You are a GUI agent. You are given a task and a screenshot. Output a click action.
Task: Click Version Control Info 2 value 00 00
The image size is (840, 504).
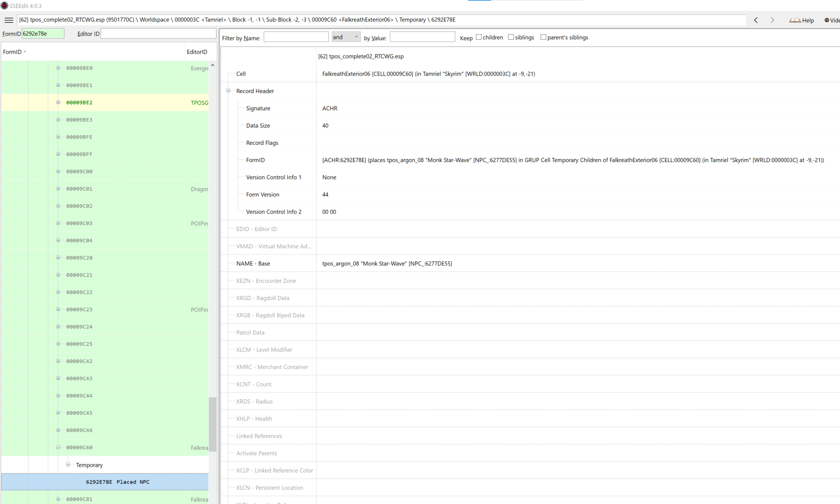point(329,212)
